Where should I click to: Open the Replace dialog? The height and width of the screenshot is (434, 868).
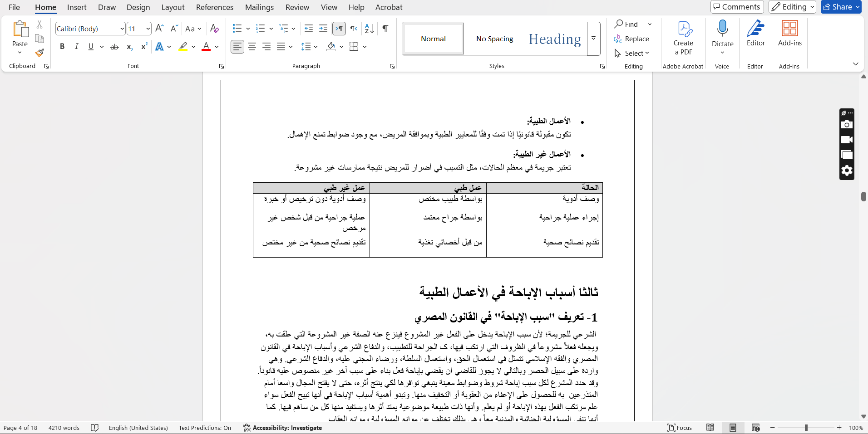631,39
